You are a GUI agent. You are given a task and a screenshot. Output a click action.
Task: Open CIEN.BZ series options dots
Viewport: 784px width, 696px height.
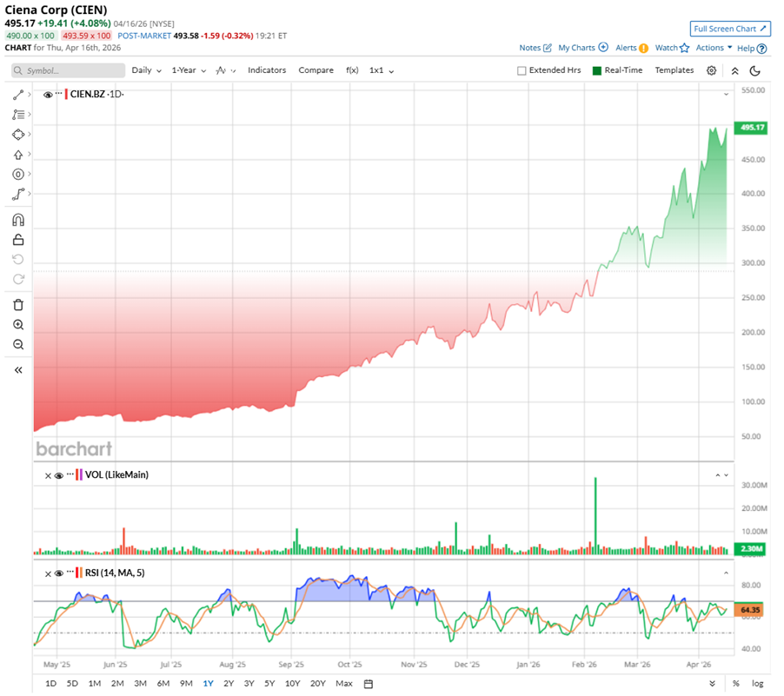pos(59,93)
